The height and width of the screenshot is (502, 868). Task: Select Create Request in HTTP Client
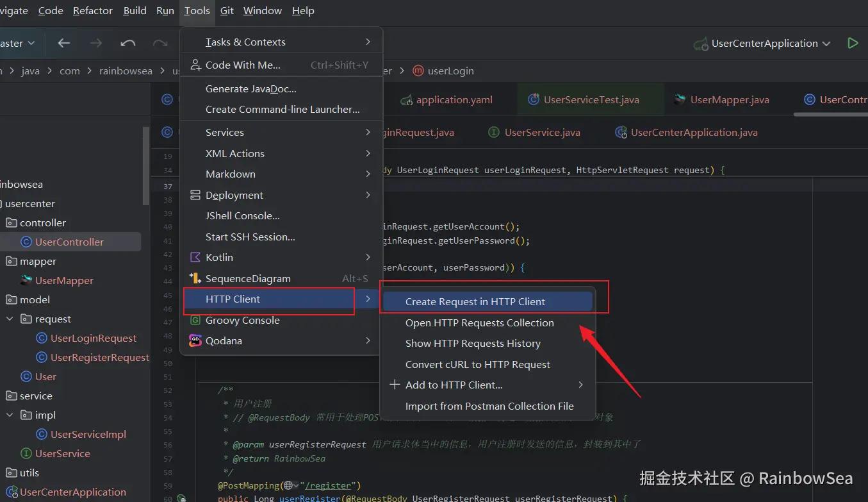(x=488, y=301)
